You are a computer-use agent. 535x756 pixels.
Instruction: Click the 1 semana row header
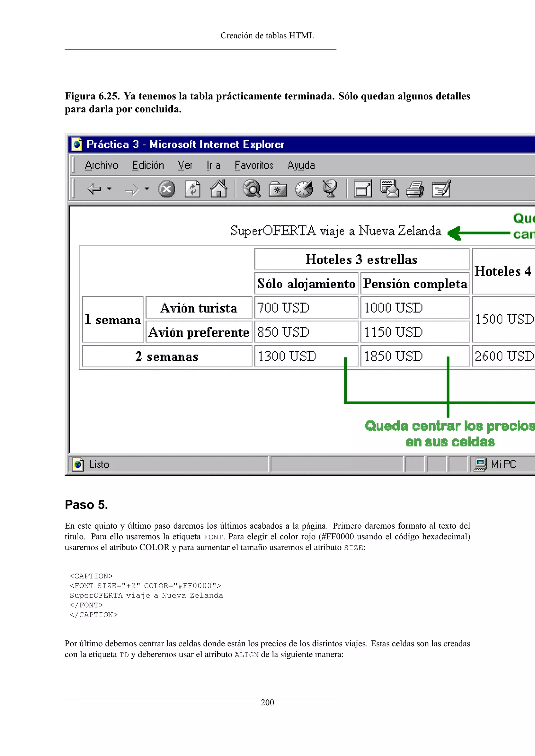click(x=113, y=319)
